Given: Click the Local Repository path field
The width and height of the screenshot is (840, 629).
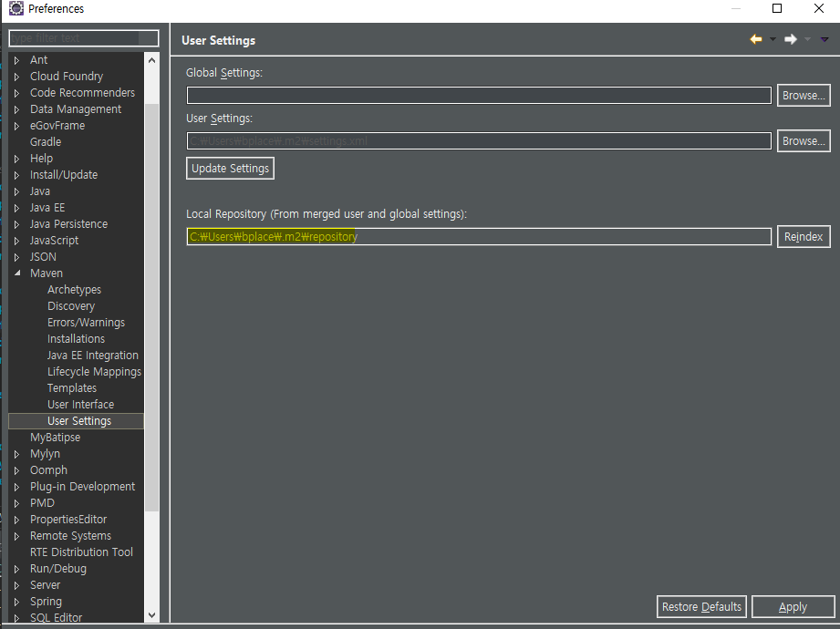Looking at the screenshot, I should [479, 237].
